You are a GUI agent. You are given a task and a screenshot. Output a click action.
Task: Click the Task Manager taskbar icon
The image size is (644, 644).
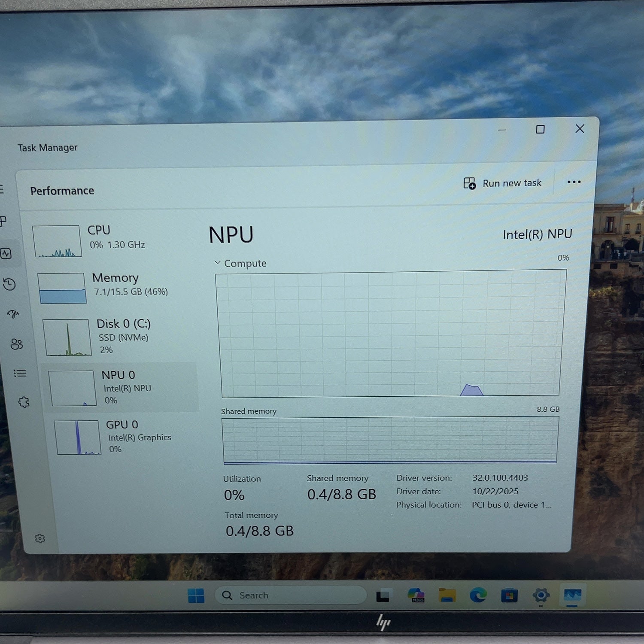(572, 595)
